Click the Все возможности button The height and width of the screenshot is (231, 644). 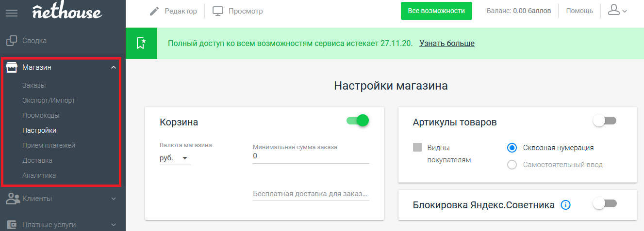(x=436, y=11)
